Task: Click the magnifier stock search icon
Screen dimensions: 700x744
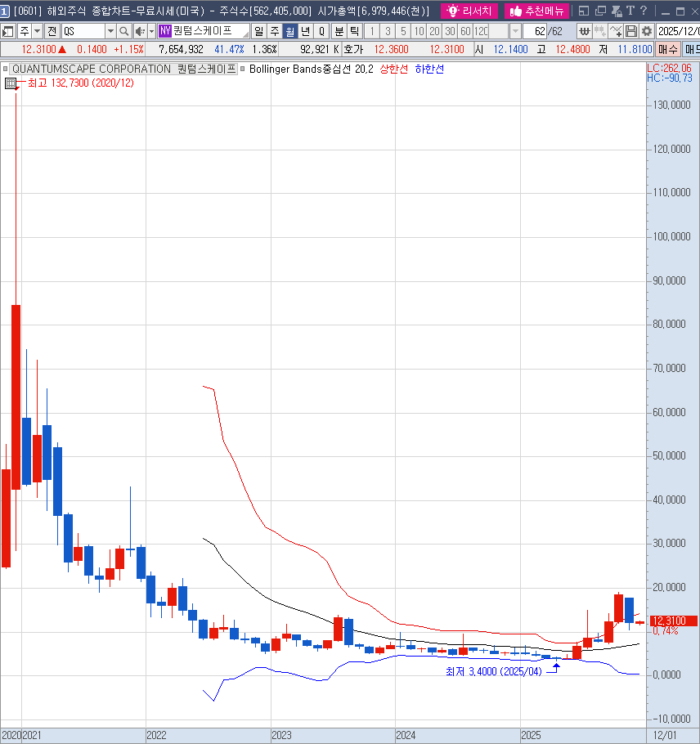Action: (123, 31)
